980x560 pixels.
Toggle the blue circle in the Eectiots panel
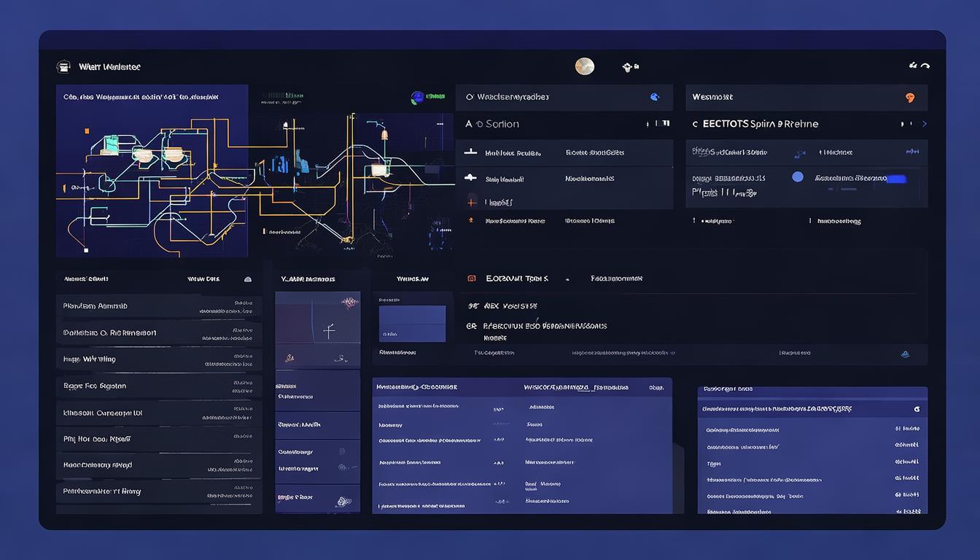798,176
